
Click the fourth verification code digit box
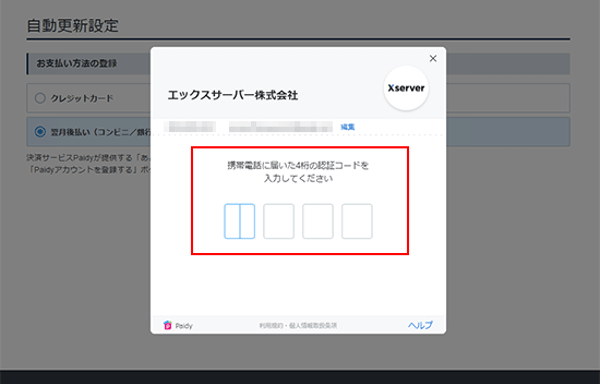pos(357,221)
